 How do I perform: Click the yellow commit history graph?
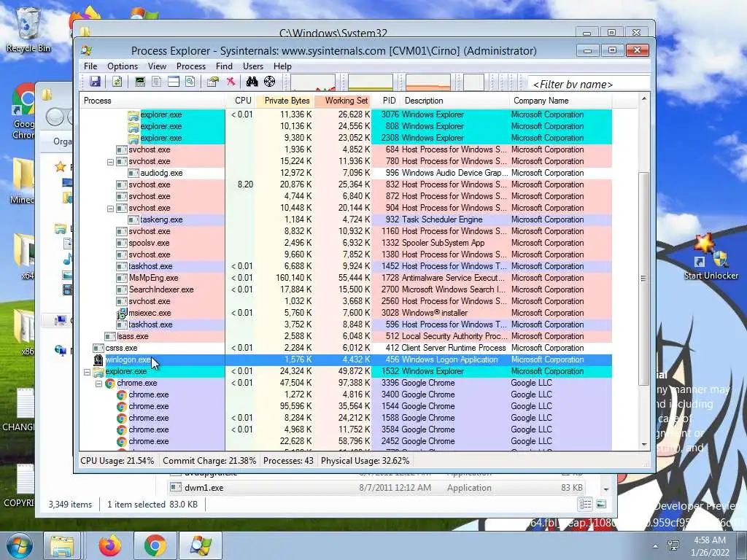[371, 82]
